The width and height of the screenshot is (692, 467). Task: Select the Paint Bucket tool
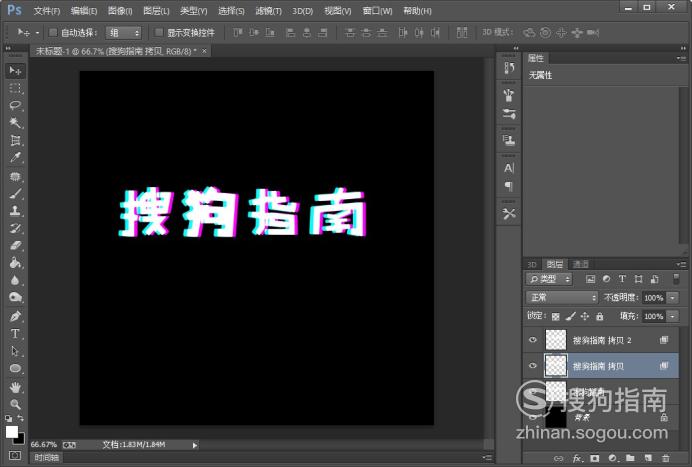coord(15,263)
